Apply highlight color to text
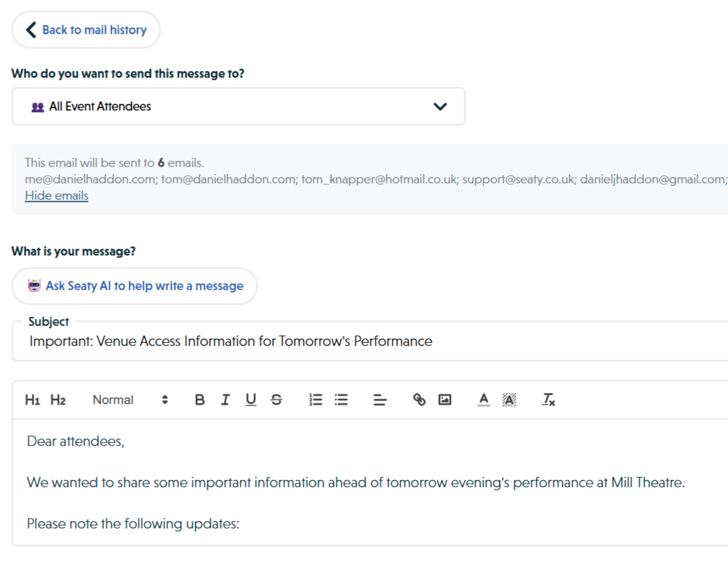This screenshot has width=728, height=563. tap(509, 399)
